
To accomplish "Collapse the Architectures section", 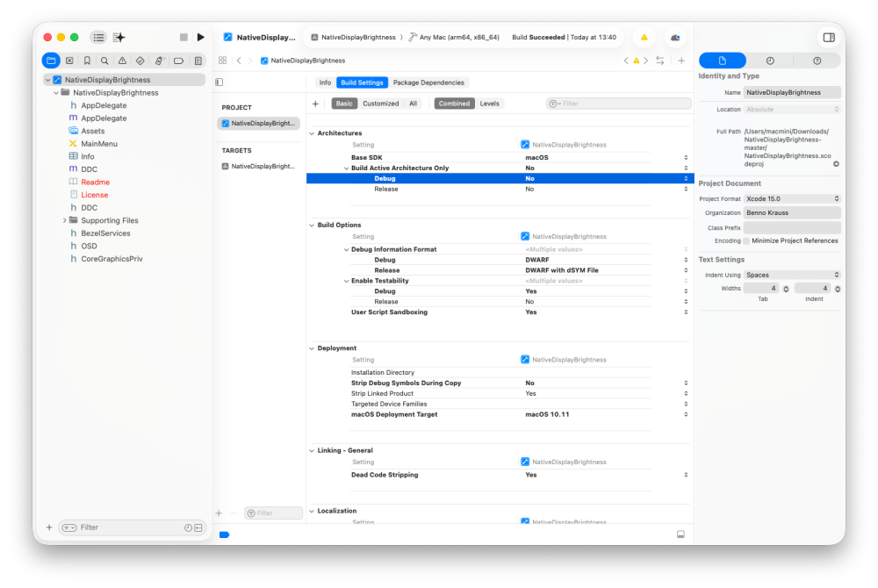I will tap(312, 133).
